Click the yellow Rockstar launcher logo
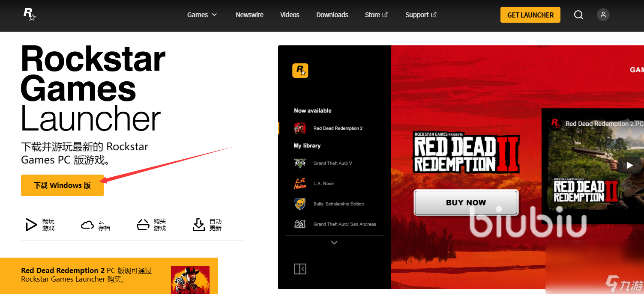644x294 pixels. pyautogui.click(x=300, y=71)
